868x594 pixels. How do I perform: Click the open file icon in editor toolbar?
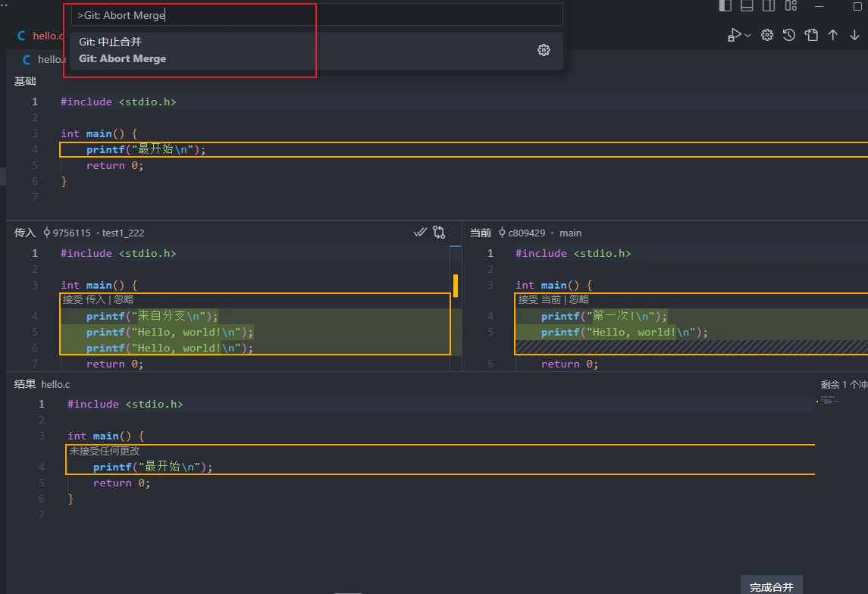[811, 36]
